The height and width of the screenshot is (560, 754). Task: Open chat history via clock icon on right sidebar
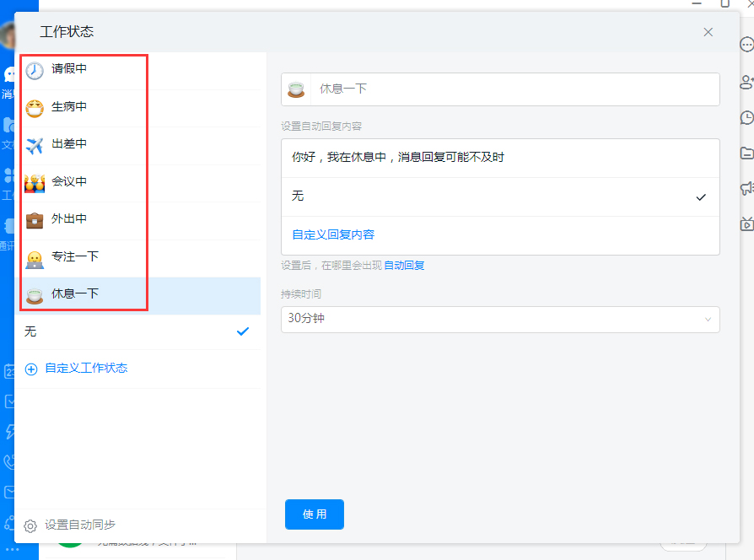[x=748, y=118]
